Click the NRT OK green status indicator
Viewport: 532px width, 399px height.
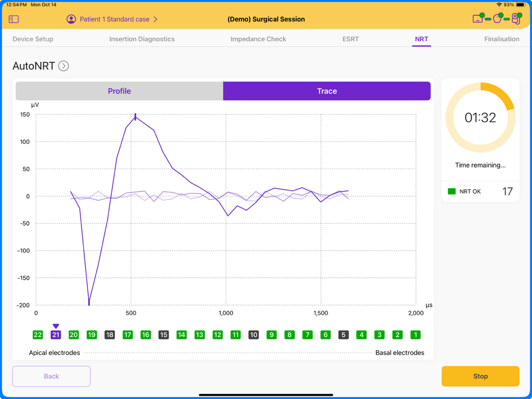452,192
